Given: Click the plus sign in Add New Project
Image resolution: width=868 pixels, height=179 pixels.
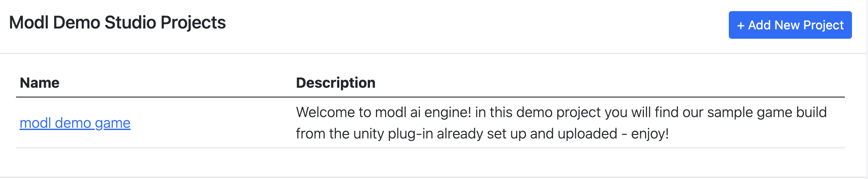Looking at the screenshot, I should (x=740, y=26).
